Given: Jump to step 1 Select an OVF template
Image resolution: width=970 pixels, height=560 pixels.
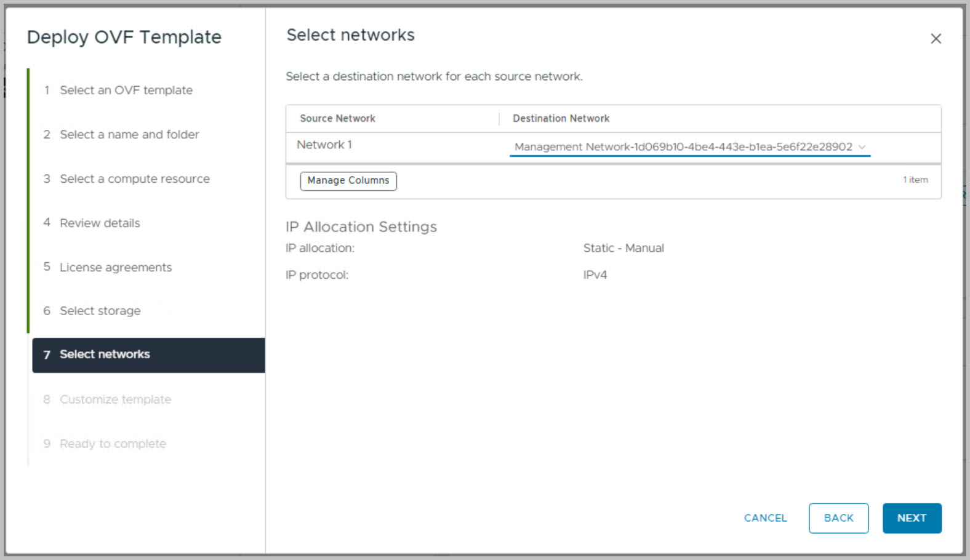Looking at the screenshot, I should pyautogui.click(x=126, y=90).
